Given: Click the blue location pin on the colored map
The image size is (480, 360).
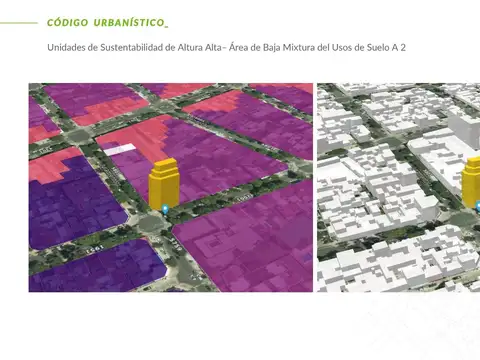Looking at the screenshot, I should click(165, 209).
